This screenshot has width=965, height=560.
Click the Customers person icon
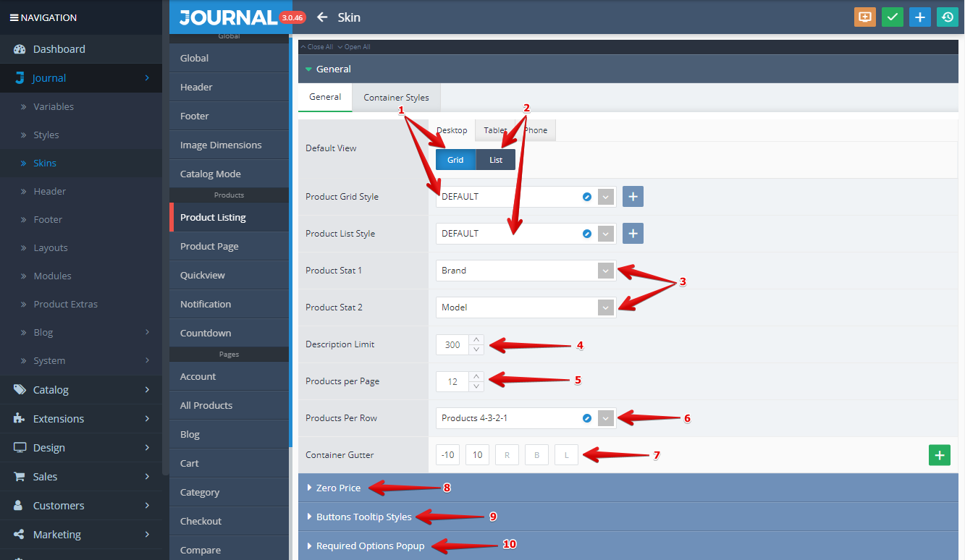[x=20, y=506]
